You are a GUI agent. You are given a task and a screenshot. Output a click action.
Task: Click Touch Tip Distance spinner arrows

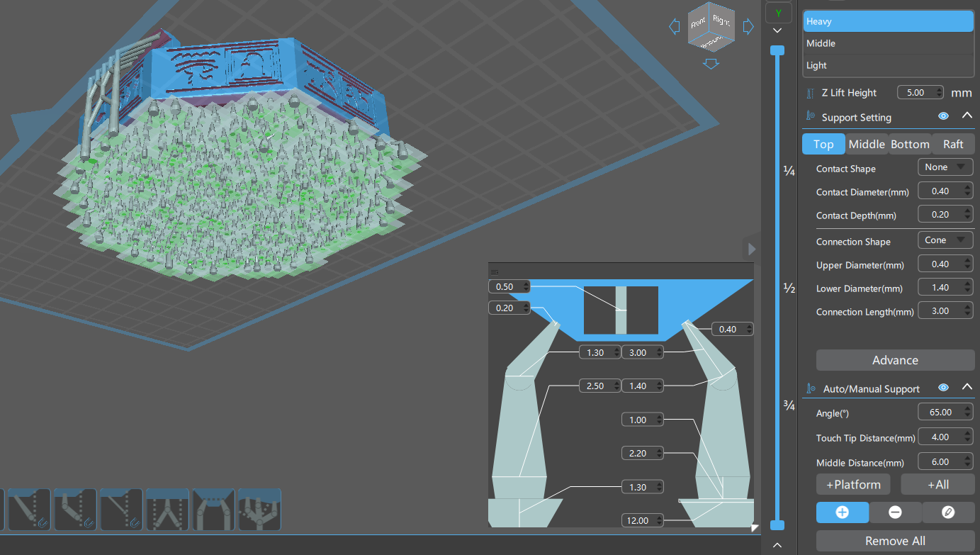pos(968,437)
